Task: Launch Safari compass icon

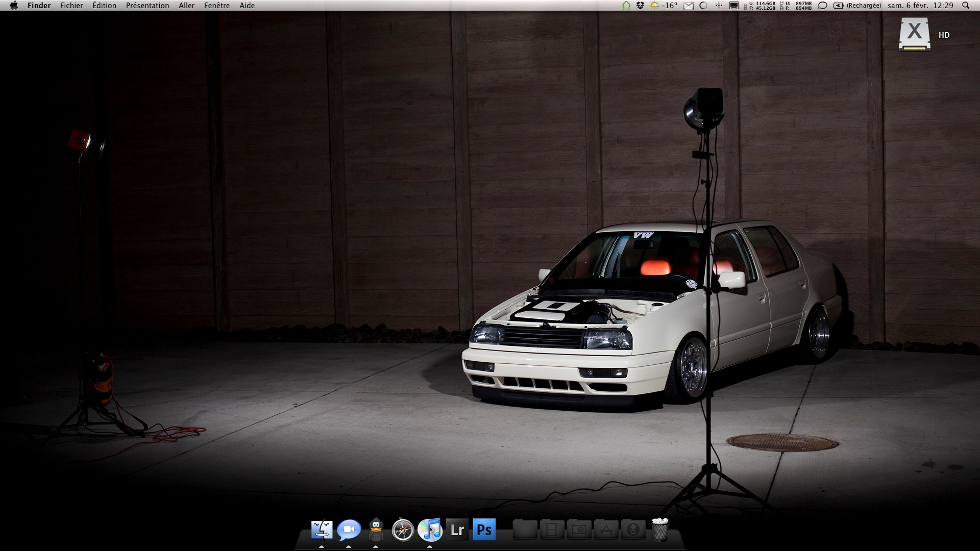Action: 403,531
